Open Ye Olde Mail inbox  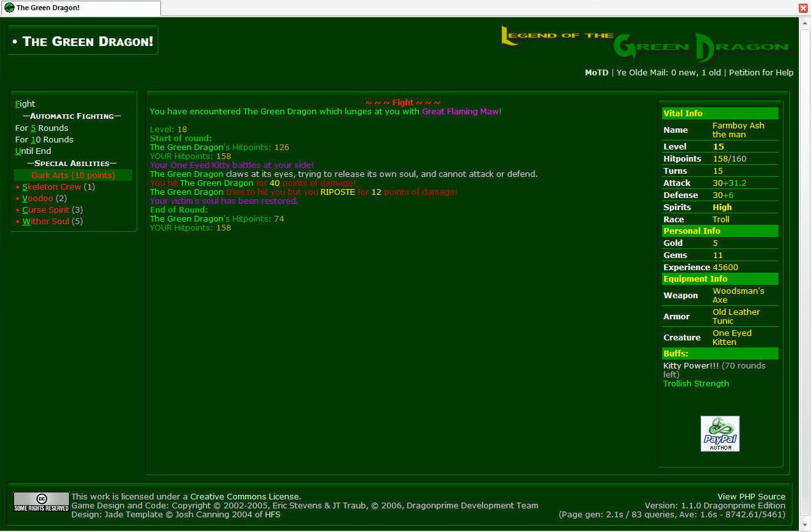pyautogui.click(x=669, y=73)
